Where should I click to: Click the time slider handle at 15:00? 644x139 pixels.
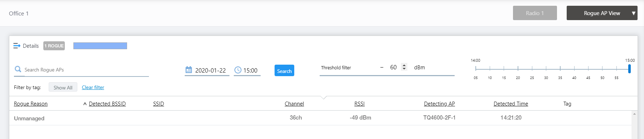[x=629, y=68]
